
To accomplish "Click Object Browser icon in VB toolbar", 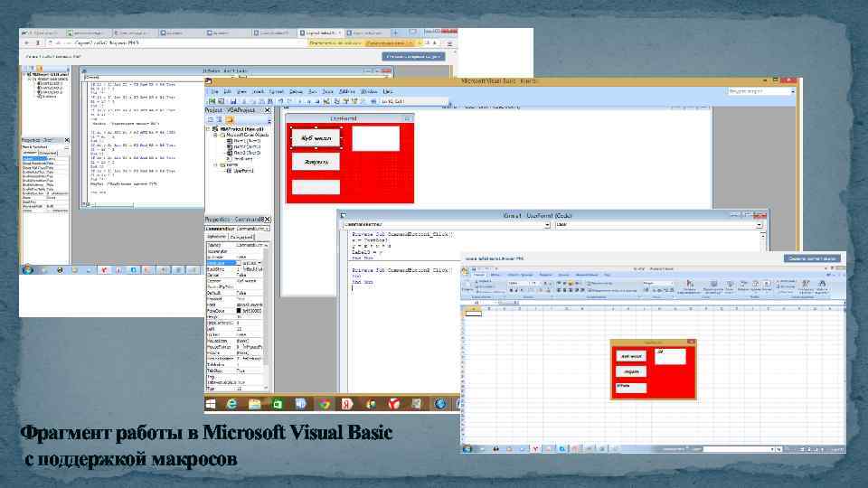I will (x=354, y=101).
